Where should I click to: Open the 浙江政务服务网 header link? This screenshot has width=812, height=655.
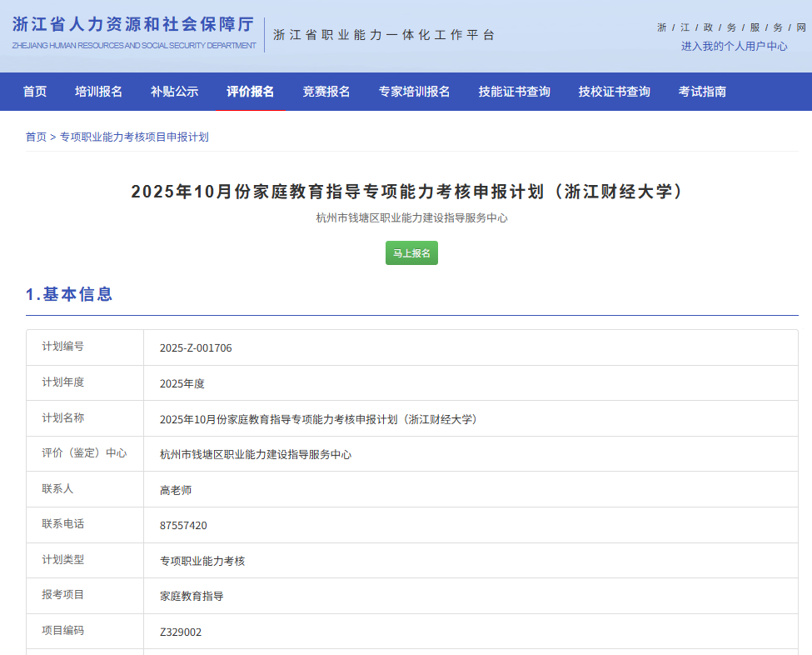(x=731, y=27)
